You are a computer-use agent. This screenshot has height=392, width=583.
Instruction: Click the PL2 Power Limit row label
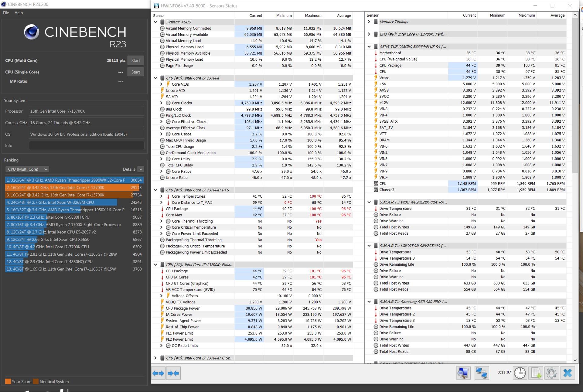point(179,339)
